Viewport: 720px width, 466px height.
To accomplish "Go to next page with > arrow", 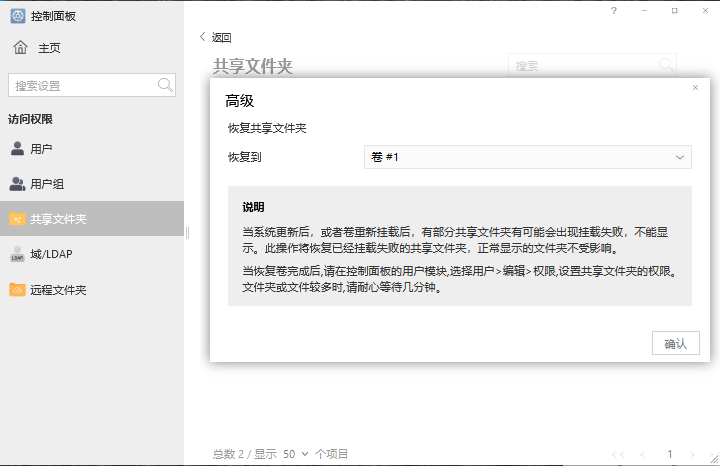I will (692, 455).
